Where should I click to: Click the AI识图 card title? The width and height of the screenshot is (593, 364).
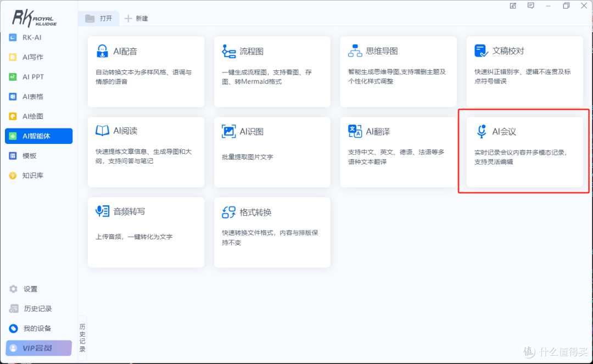pos(251,132)
